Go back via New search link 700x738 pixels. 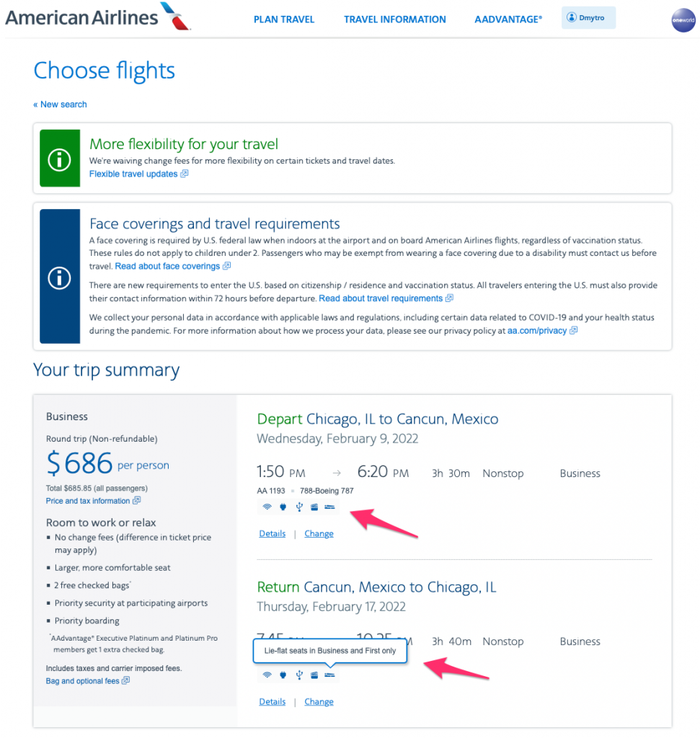(x=61, y=105)
